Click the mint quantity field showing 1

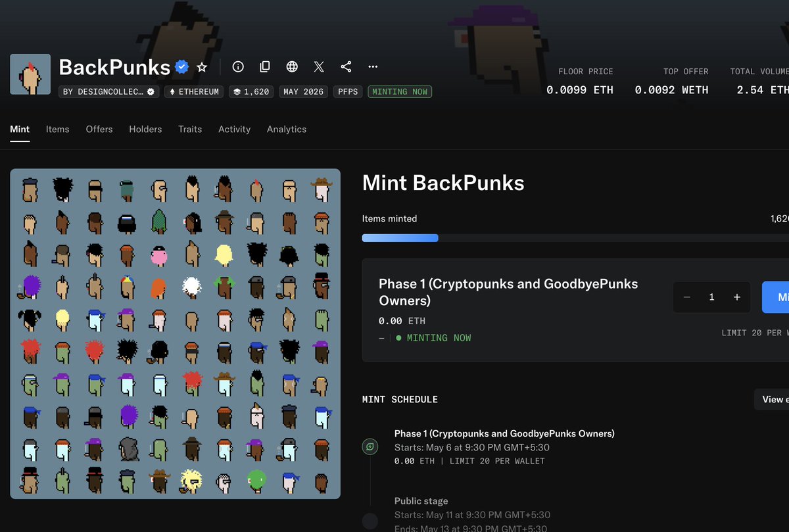[x=711, y=297]
